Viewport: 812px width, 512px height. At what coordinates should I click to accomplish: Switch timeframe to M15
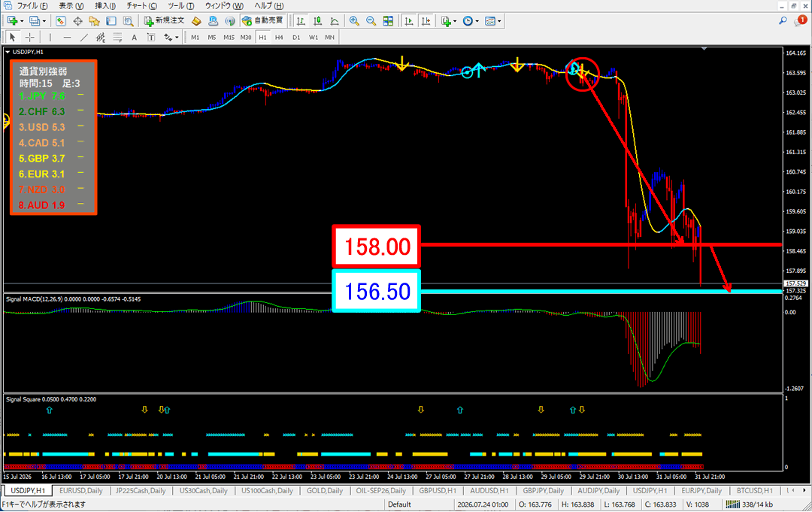point(229,38)
